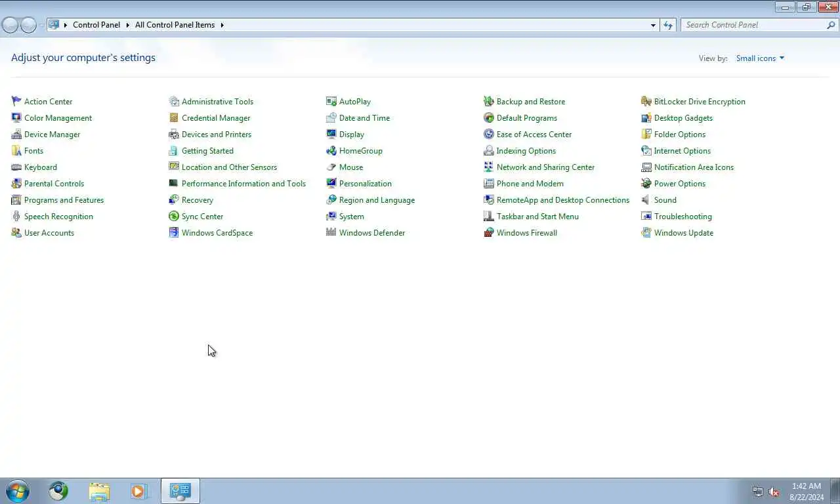840x504 pixels.
Task: Open the Device Manager icon
Action: coord(16,134)
